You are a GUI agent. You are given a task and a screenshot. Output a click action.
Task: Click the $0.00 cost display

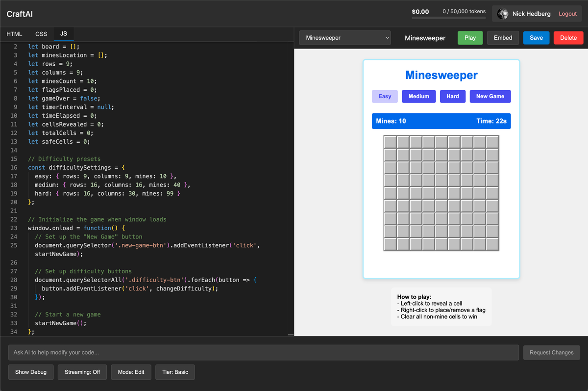coord(420,11)
